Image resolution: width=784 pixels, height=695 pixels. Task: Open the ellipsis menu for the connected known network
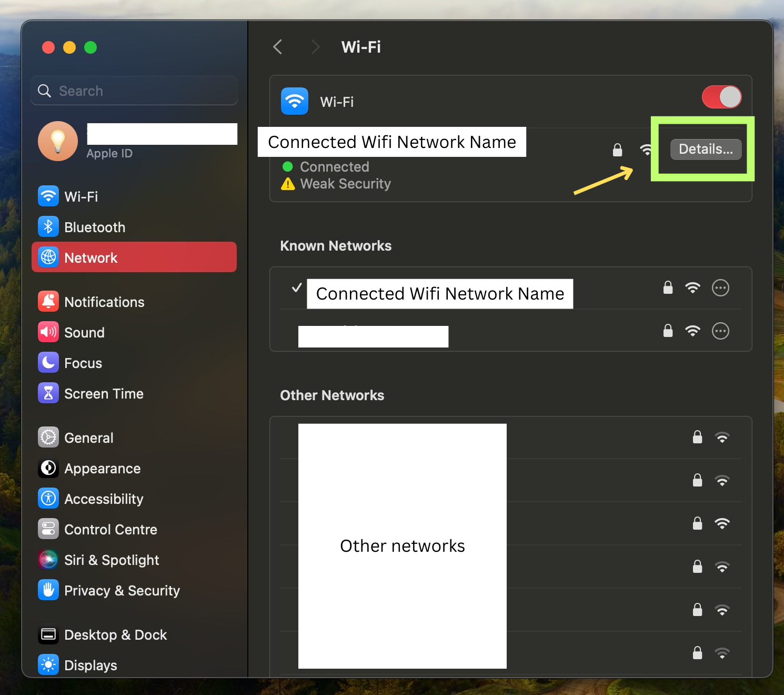720,287
